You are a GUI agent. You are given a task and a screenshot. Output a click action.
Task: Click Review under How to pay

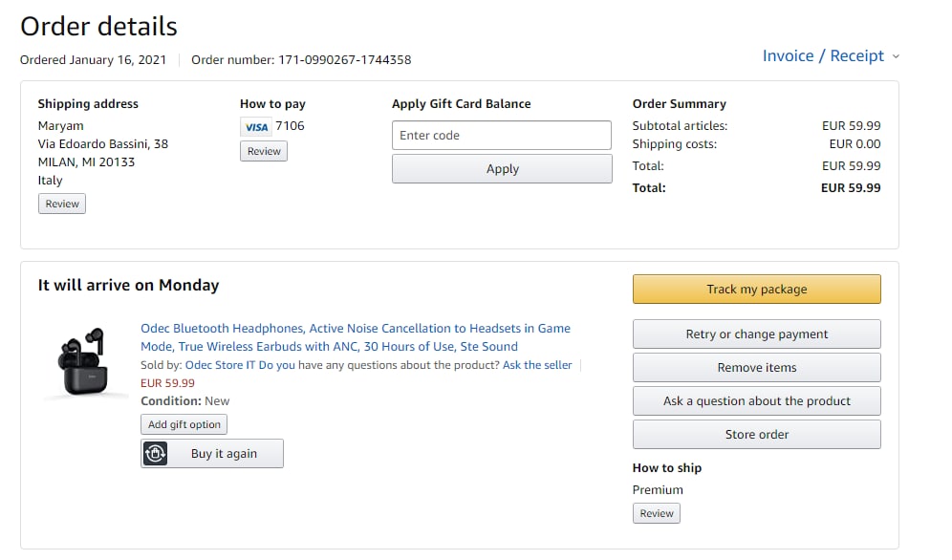tap(264, 151)
